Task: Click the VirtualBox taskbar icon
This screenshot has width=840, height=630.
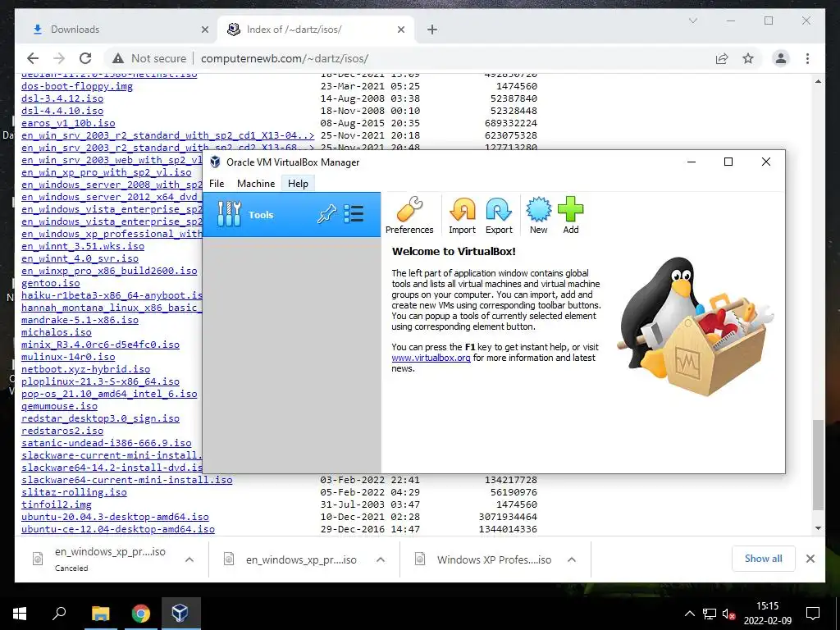Action: (x=180, y=614)
